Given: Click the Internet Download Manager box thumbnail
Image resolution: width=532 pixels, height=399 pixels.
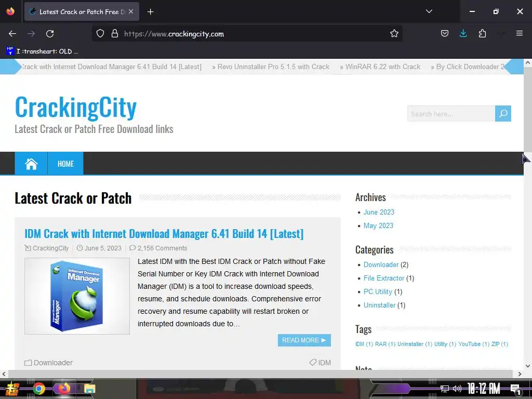Looking at the screenshot, I should click(77, 296).
